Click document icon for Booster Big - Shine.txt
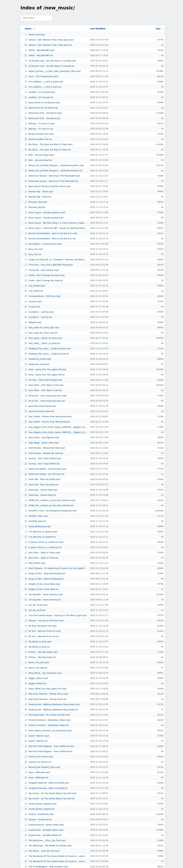 coord(26,197)
